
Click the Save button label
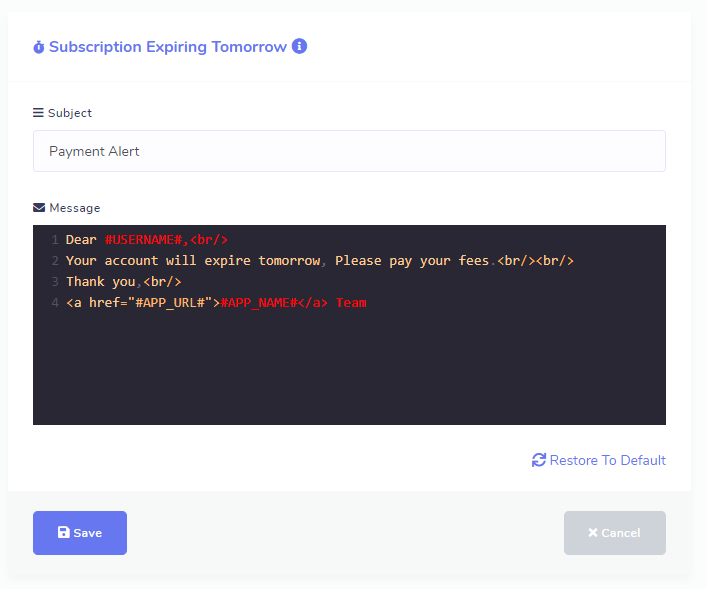[x=88, y=533]
